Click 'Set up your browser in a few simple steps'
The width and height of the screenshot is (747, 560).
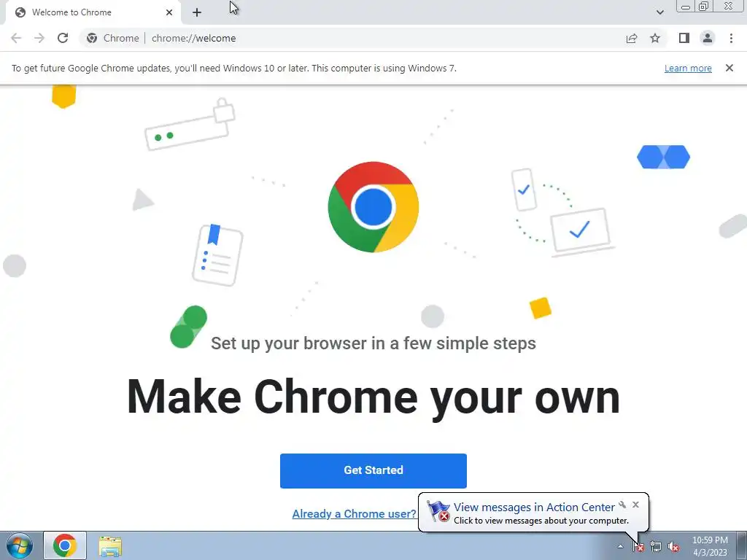tap(373, 343)
